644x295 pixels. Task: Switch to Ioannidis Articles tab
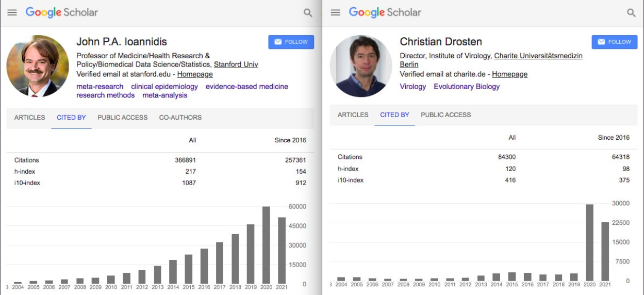click(x=29, y=118)
